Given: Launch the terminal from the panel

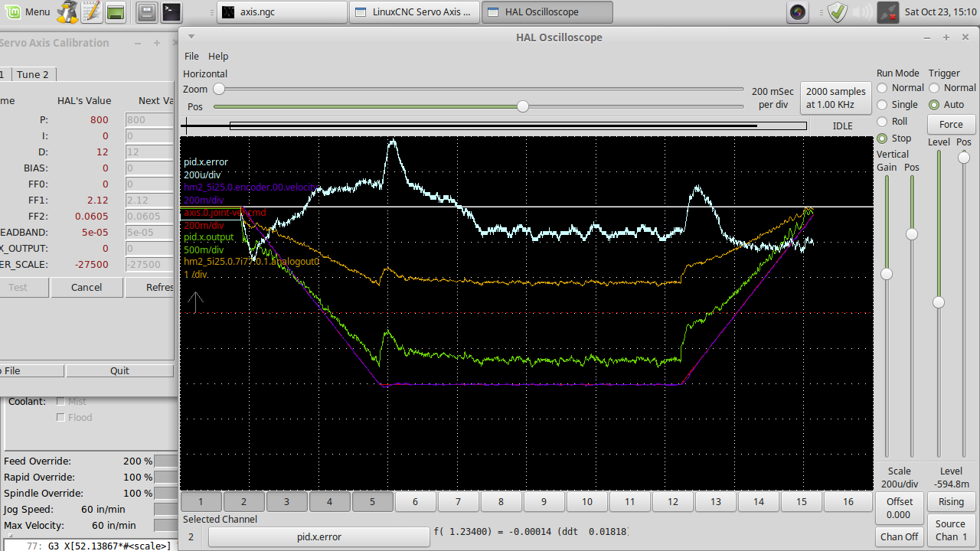Looking at the screenshot, I should (171, 11).
